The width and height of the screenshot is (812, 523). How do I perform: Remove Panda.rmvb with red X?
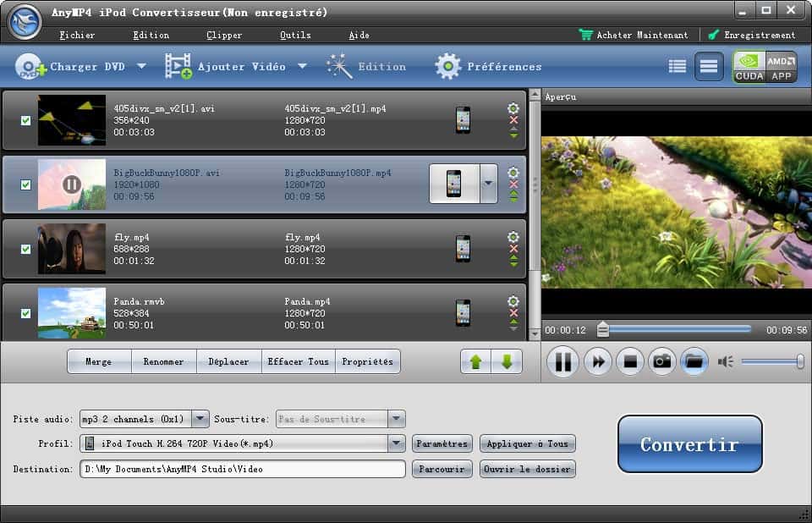click(513, 313)
